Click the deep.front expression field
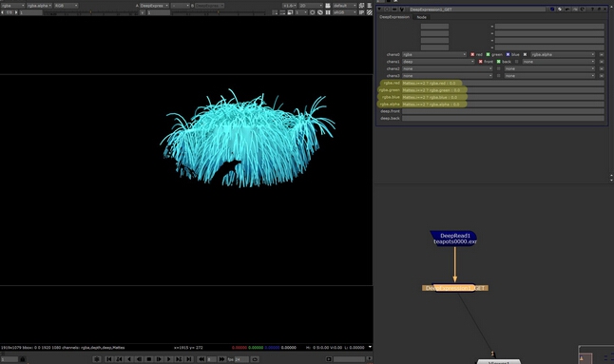Image resolution: width=614 pixels, height=364 pixels. tap(503, 111)
